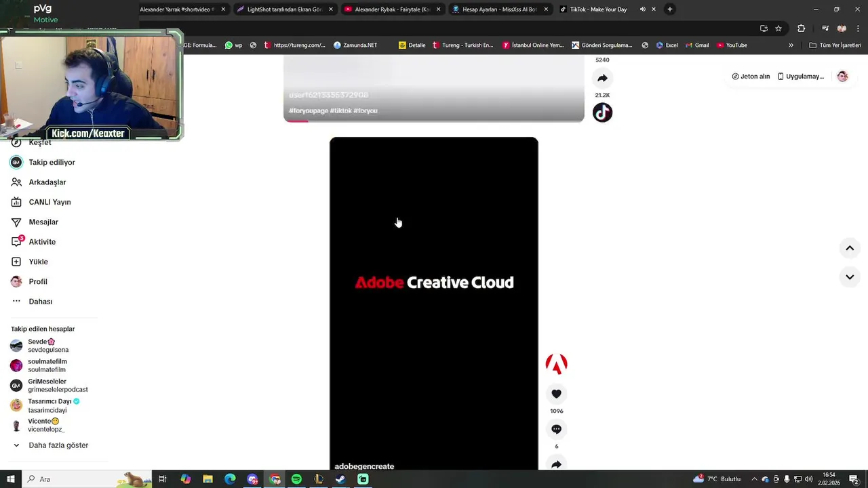Show hidden system tray icons
Screen dimensions: 868x488
tap(754, 479)
